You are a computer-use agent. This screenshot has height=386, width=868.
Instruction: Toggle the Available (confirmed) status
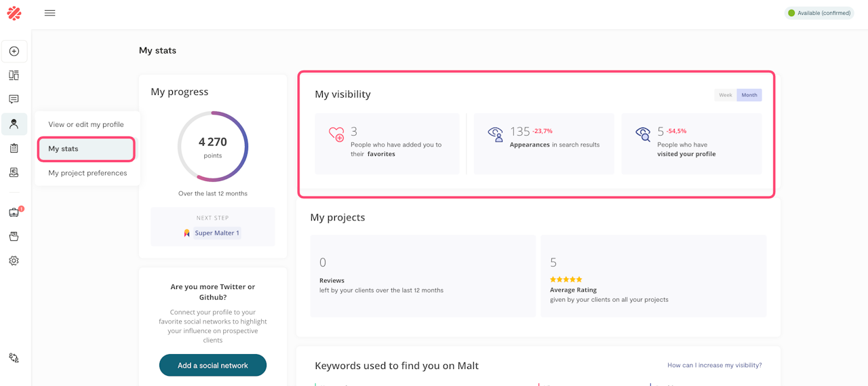click(x=818, y=13)
